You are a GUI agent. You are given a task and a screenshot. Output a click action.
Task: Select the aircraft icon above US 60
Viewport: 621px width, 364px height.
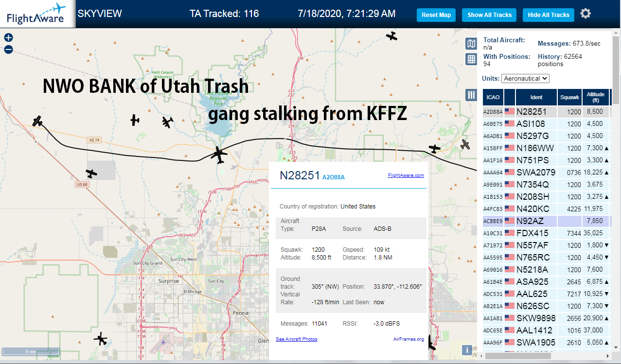click(91, 173)
